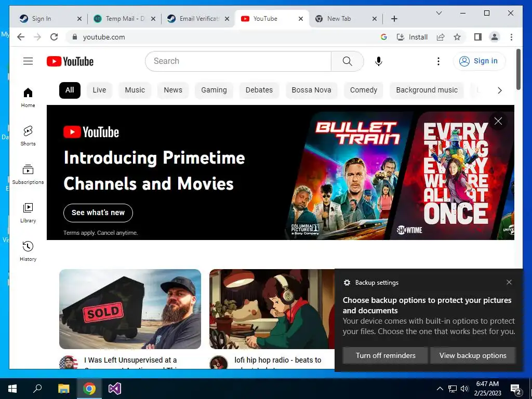Open Visual Studio from the taskbar
Viewport: 532px width, 399px height.
click(x=115, y=389)
